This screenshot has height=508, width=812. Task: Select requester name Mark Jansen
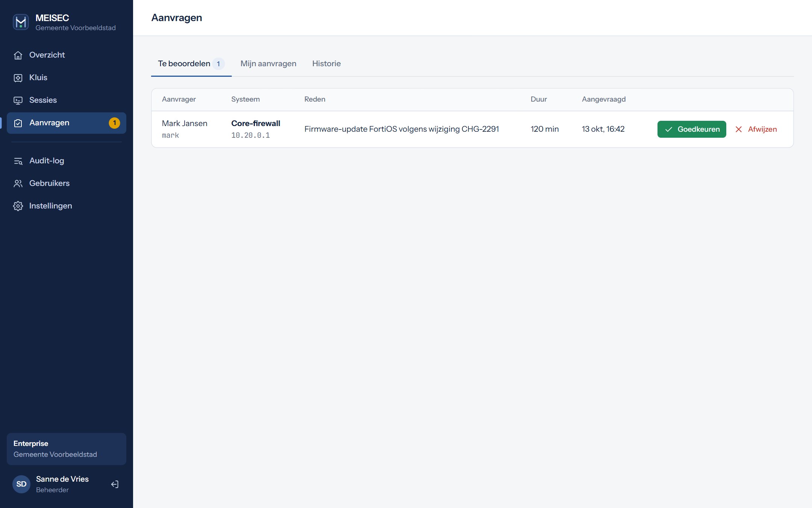click(x=185, y=123)
